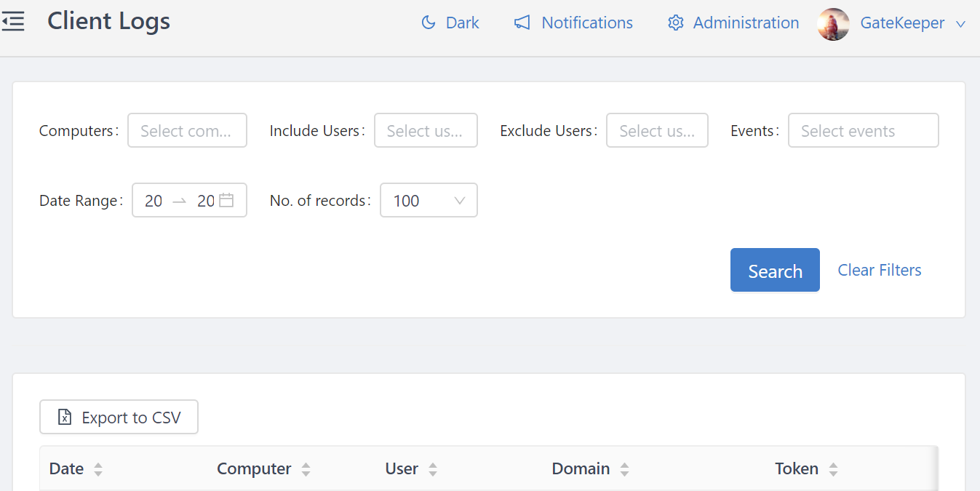Screen dimensions: 980x491
Task: Click the calendar icon in Date Range
Action: point(226,200)
